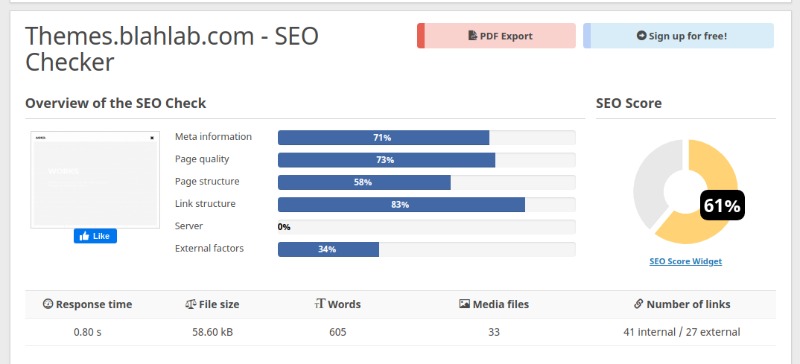Click the 61% SEO score donut chart
This screenshot has height=364, width=800.
[685, 192]
